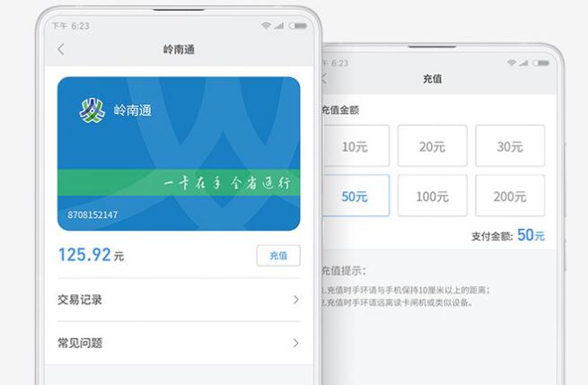Click the 岭南通 logo on the card

point(92,110)
